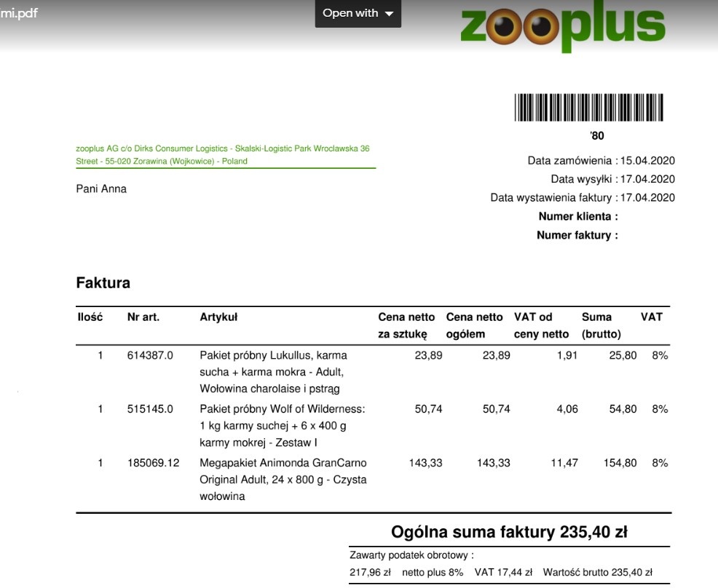Click VAT amount 4,06
This screenshot has width=718, height=588.
click(x=567, y=409)
